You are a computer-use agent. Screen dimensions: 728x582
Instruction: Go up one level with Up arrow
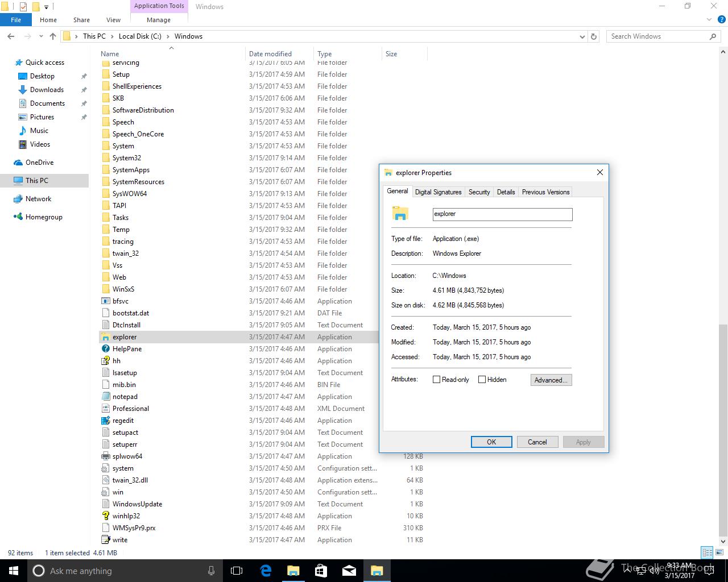(x=53, y=36)
